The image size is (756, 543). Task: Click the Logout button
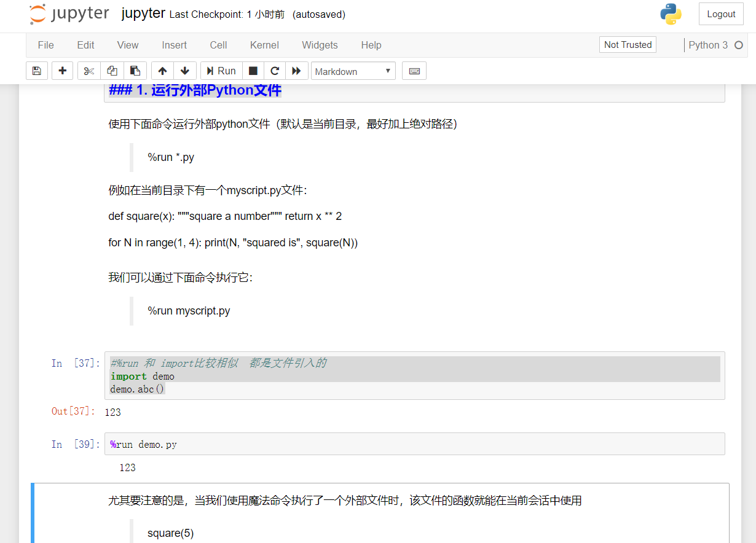click(x=721, y=14)
